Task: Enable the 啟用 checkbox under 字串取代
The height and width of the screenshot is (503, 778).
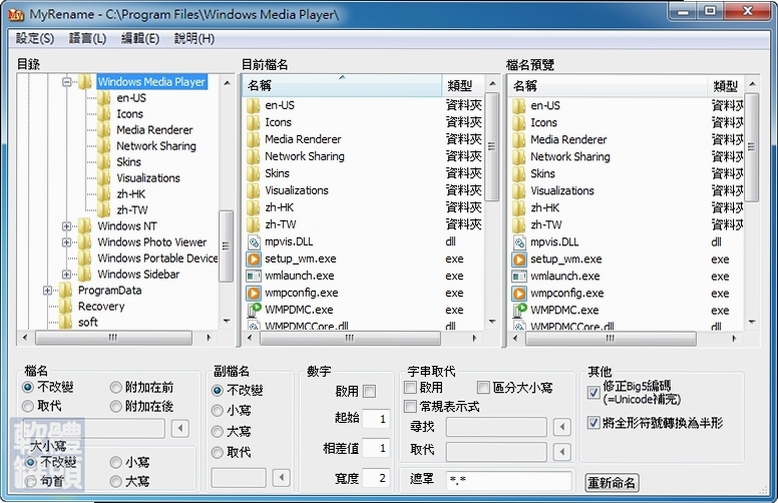Action: pos(410,387)
